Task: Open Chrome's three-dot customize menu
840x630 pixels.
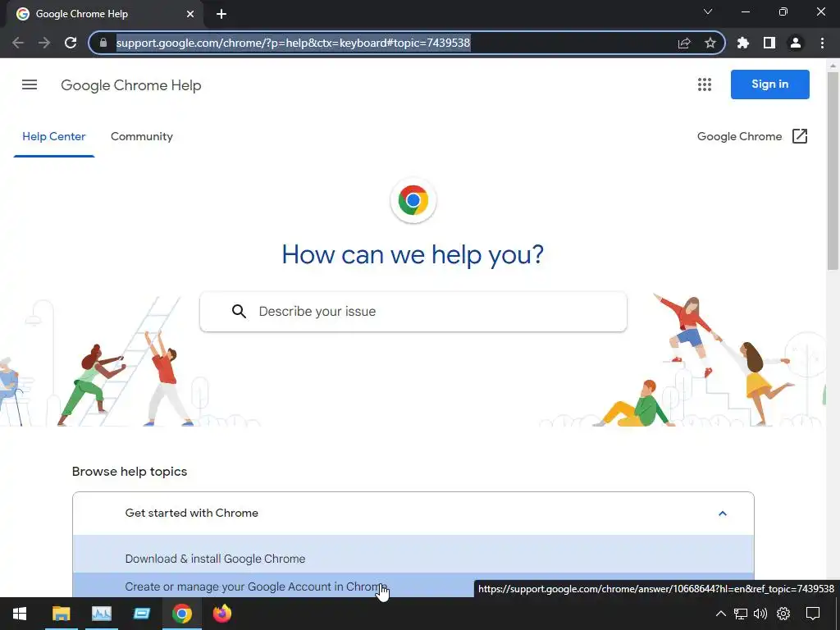Action: (x=822, y=43)
